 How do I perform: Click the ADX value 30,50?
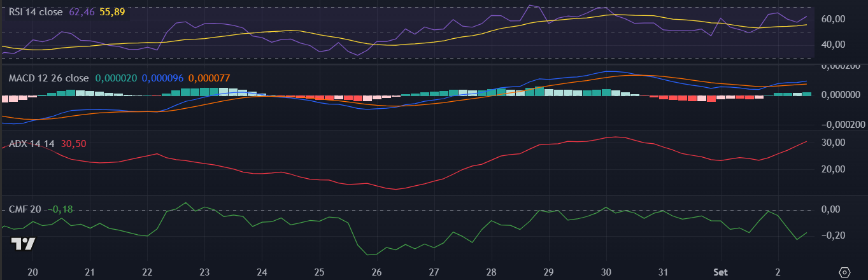(73, 143)
